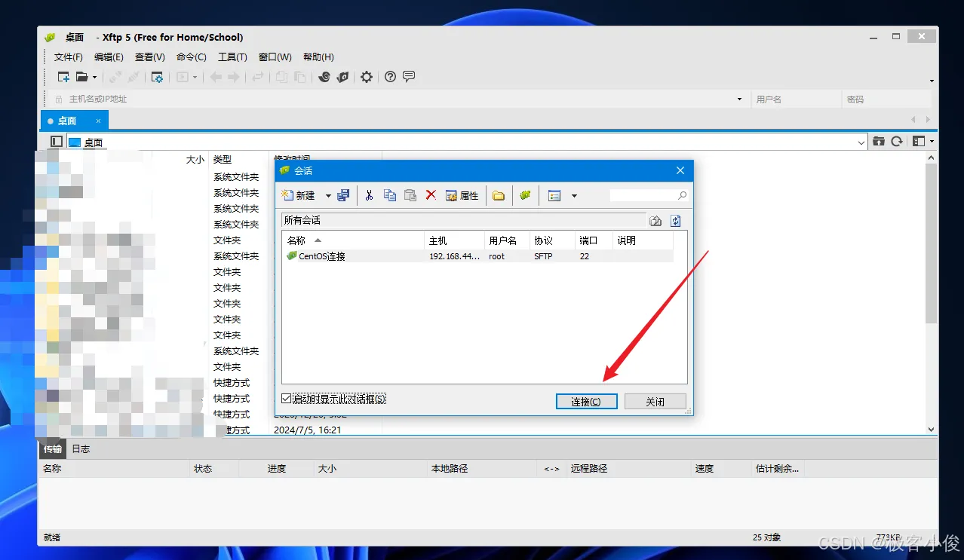Expand the 新建 dropdown arrow
The image size is (964, 560).
[x=328, y=196]
